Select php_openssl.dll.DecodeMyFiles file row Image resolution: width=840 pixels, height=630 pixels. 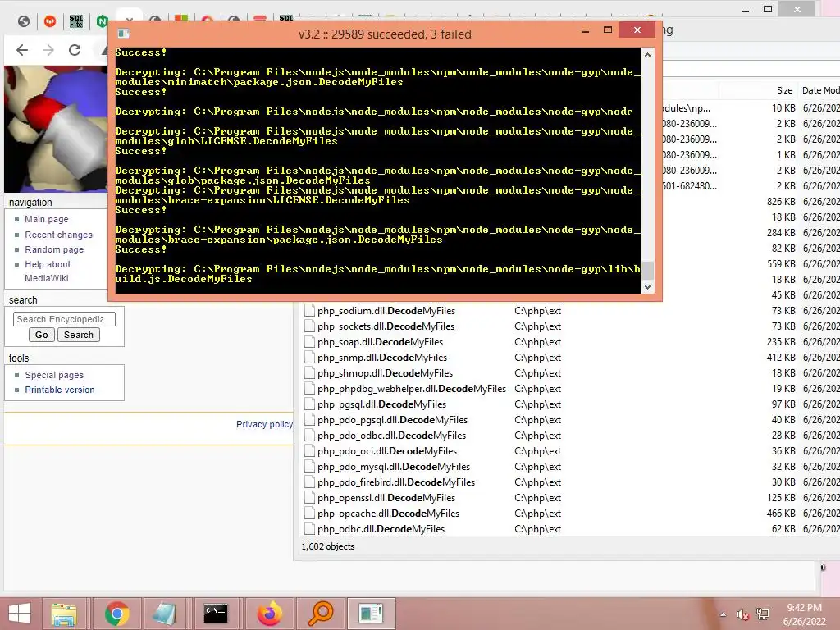pos(569,498)
